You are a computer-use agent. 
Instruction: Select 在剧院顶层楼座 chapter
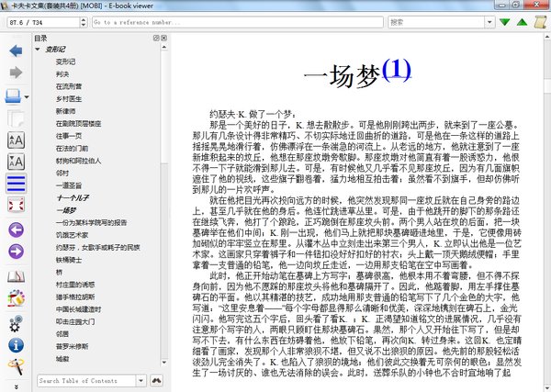click(78, 124)
